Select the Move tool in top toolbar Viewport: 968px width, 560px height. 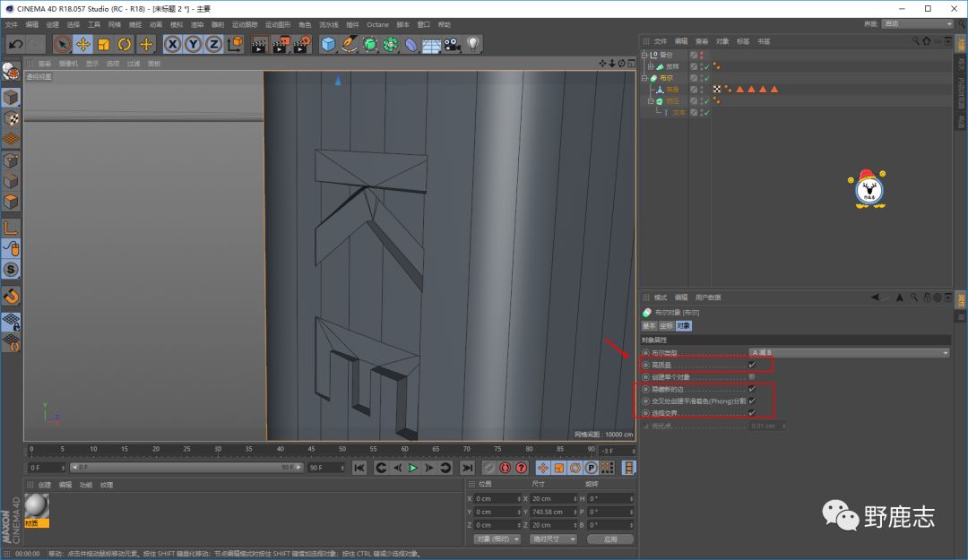point(82,44)
